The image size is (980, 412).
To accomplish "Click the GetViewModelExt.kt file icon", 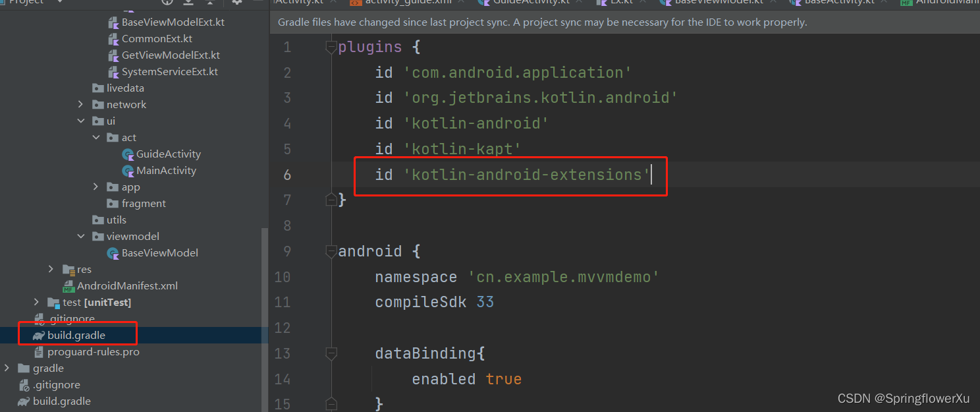I will (113, 55).
